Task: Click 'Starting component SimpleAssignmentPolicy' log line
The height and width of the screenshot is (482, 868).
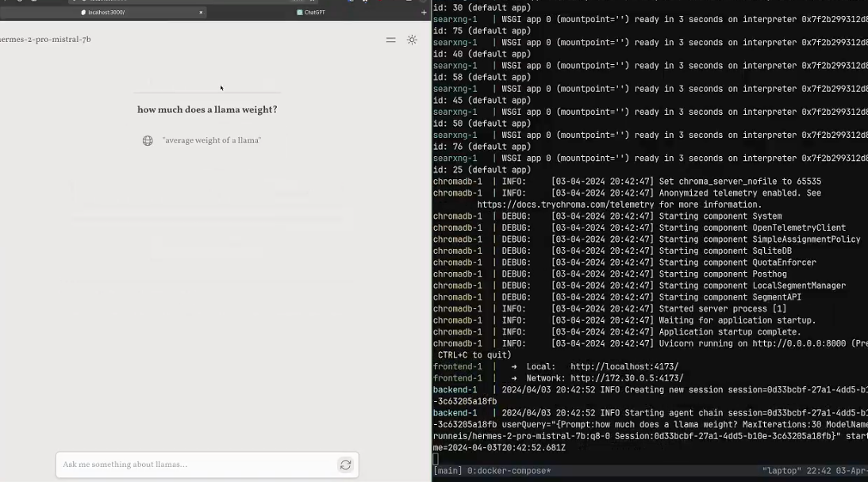Action: [647, 239]
